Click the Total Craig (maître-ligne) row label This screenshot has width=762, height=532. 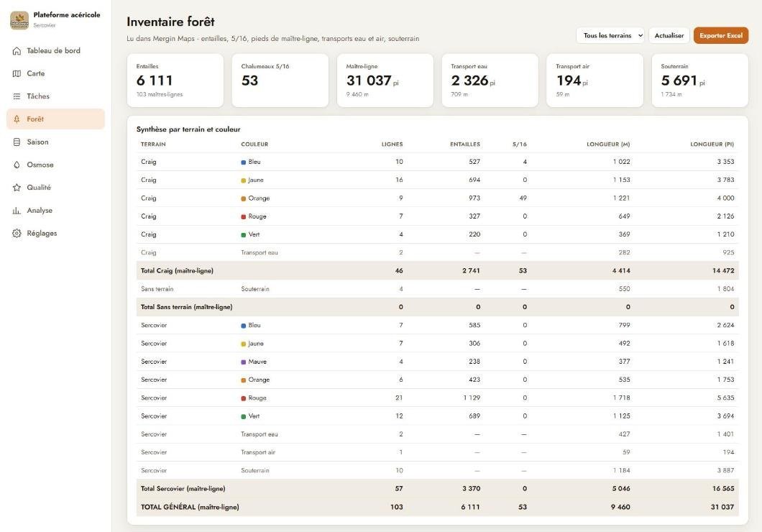click(x=177, y=270)
